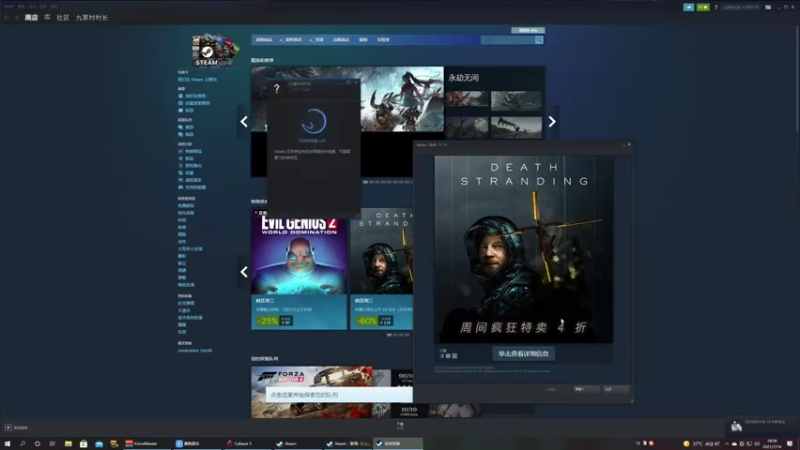Open friends chat avatar icon at bottom right
The width and height of the screenshot is (800, 450).
(x=736, y=426)
